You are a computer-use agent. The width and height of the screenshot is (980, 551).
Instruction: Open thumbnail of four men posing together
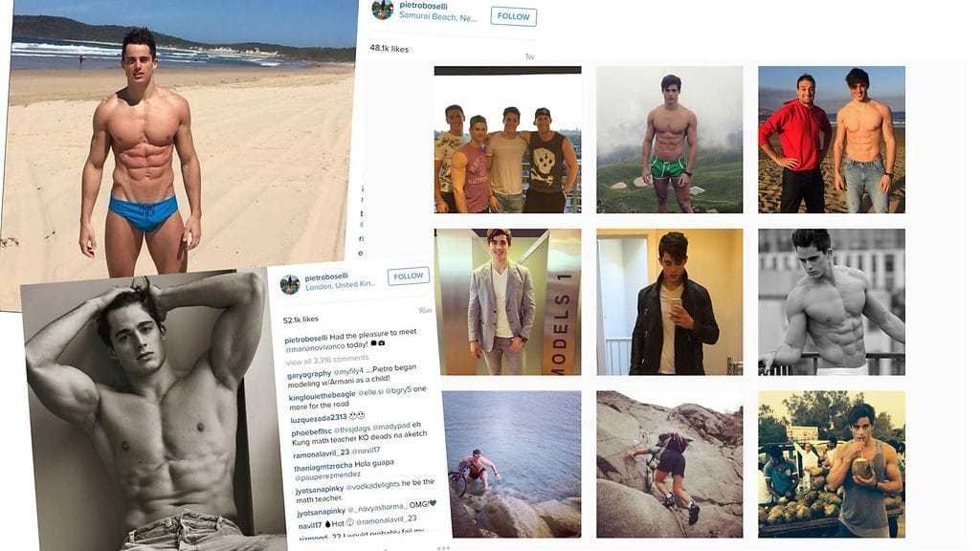(507, 140)
